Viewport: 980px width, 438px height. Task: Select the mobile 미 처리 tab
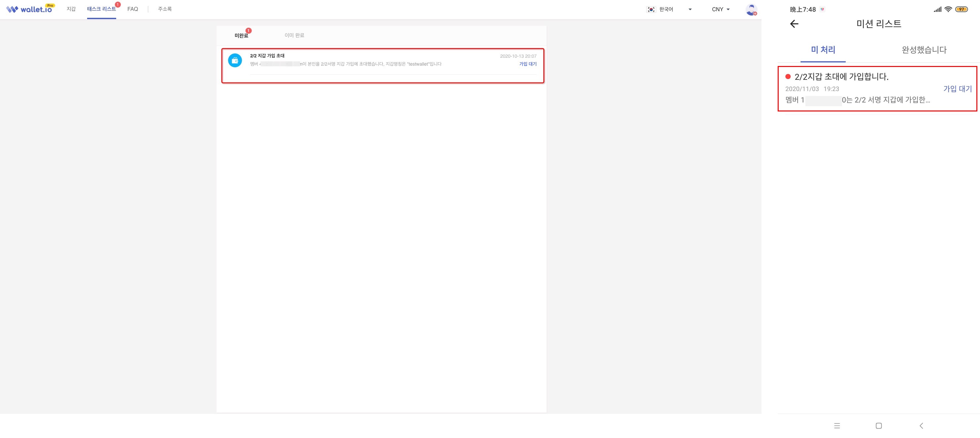tap(823, 50)
